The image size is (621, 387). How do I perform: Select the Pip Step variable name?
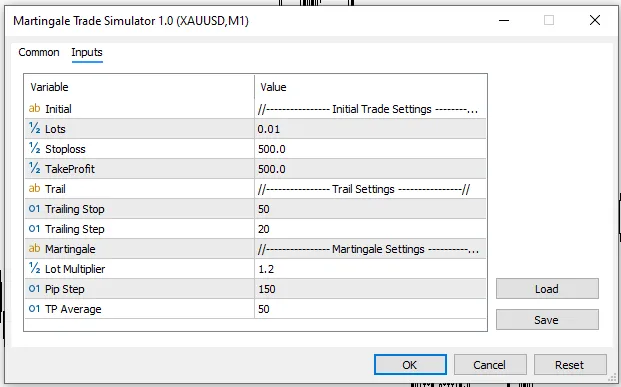tap(65, 289)
